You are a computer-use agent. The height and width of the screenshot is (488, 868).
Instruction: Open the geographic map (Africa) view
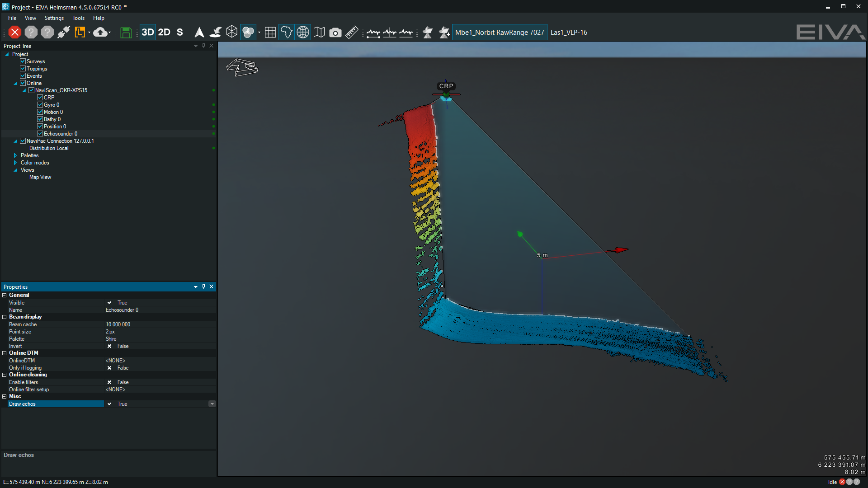(x=286, y=32)
